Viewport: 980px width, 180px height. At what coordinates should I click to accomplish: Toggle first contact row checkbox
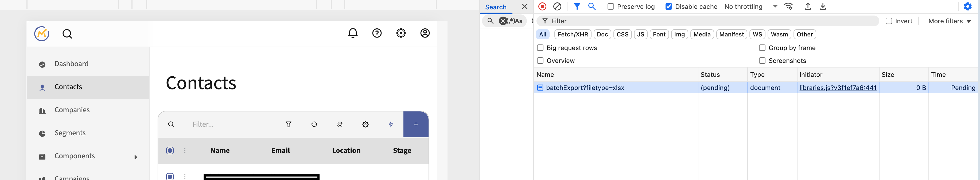[x=170, y=176]
